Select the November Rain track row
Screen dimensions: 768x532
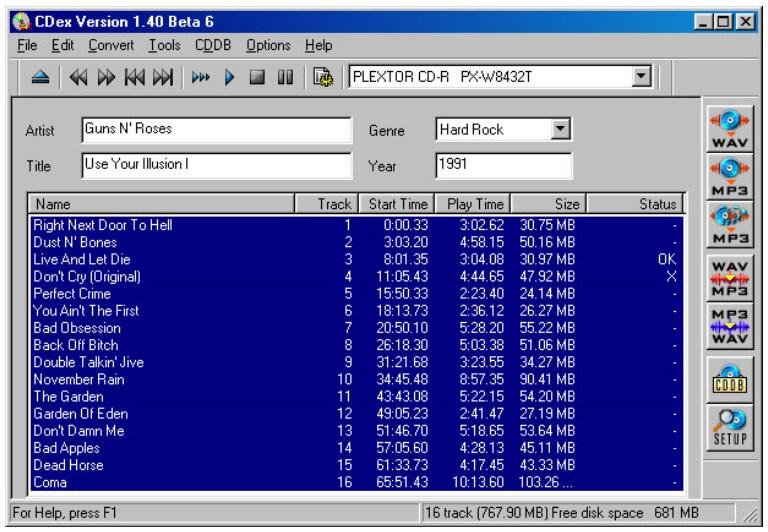pos(356,379)
